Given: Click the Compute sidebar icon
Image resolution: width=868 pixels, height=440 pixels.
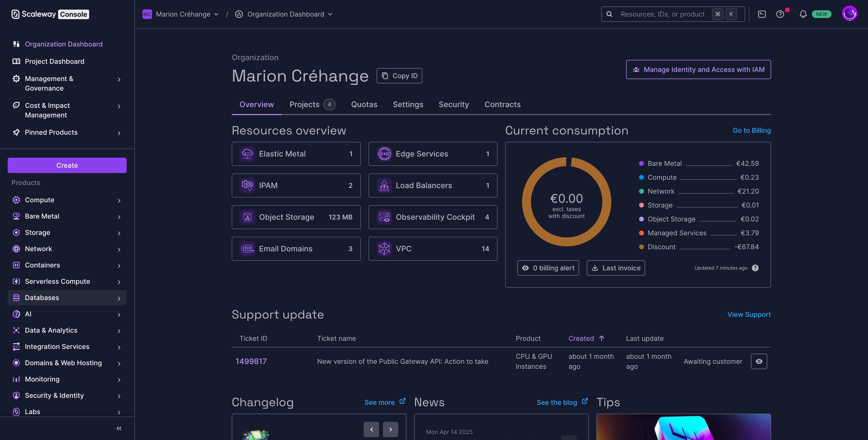Looking at the screenshot, I should tap(16, 200).
